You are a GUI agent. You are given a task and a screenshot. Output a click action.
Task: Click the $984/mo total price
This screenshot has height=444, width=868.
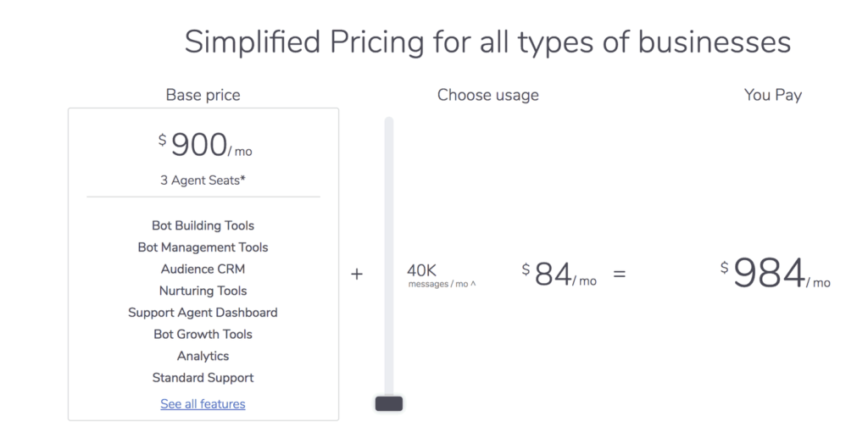click(x=775, y=273)
